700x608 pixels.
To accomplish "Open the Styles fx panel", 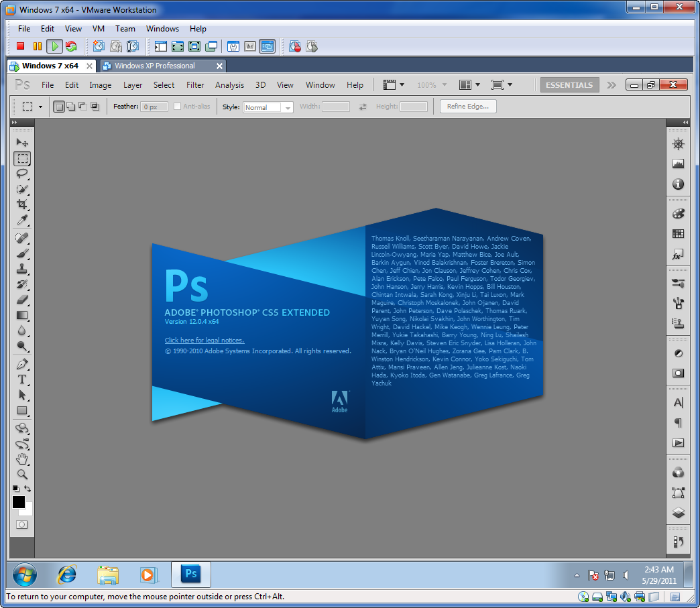I will click(678, 254).
